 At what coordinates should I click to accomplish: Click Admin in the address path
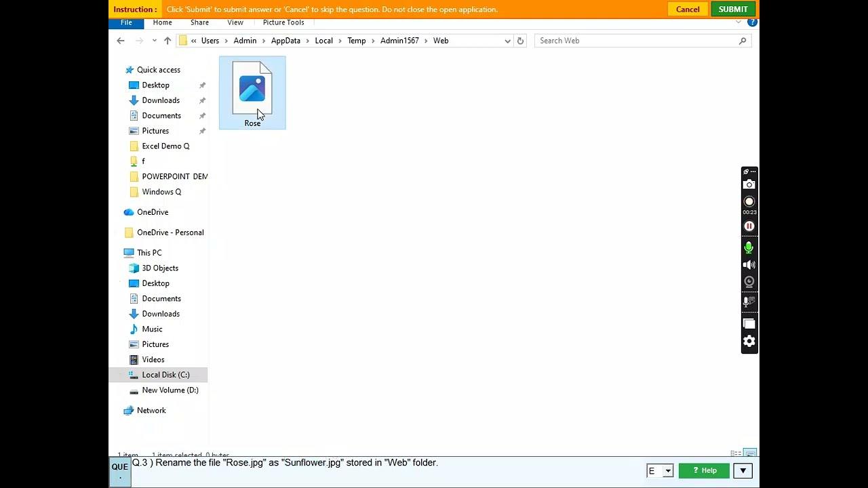tap(245, 41)
